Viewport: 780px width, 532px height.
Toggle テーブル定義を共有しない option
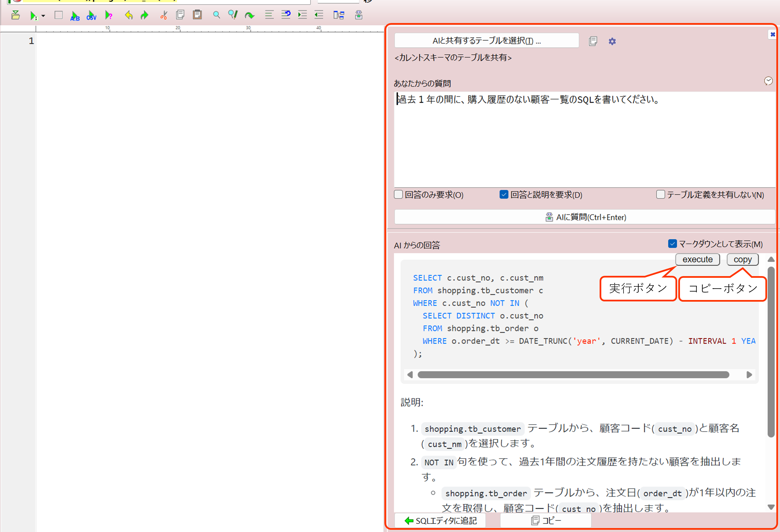coord(661,195)
